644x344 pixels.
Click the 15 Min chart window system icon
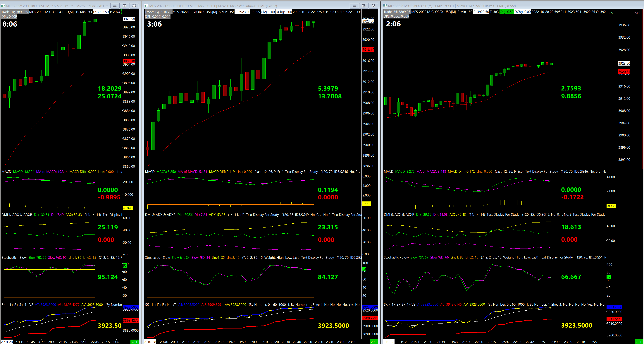(x=3, y=6)
